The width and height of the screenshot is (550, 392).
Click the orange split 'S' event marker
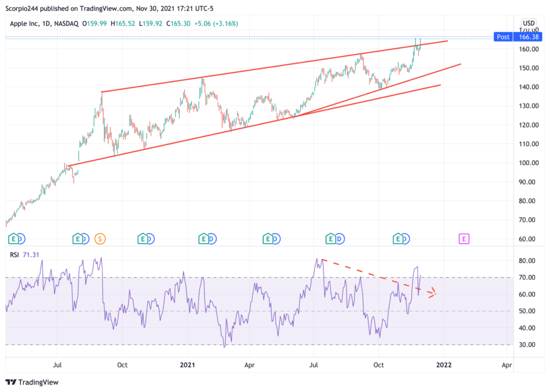point(100,239)
